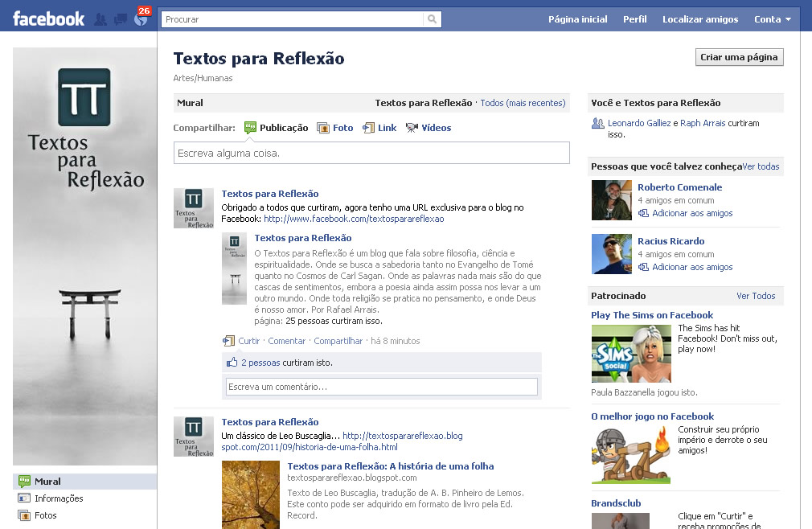Open messages icon in top bar
This screenshot has width=812, height=529.
coord(120,19)
